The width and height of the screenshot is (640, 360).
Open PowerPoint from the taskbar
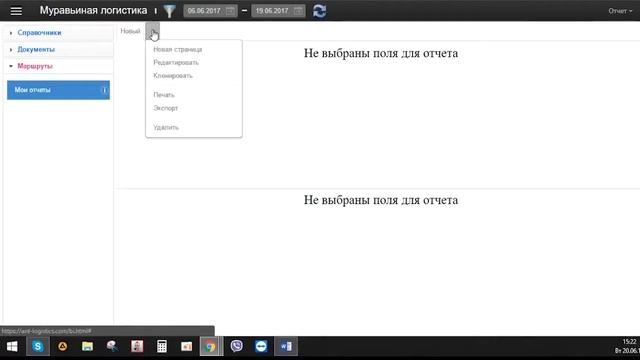(x=187, y=347)
